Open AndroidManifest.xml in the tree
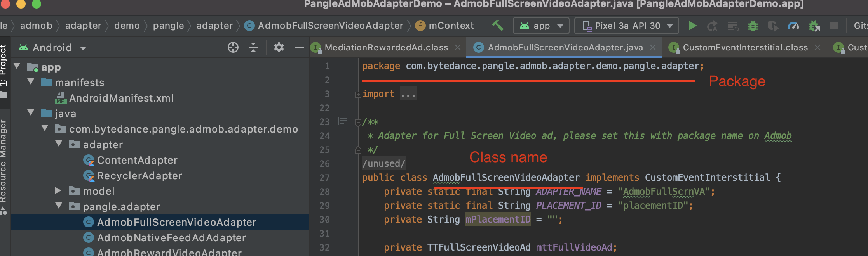The image size is (868, 256). coord(121,98)
